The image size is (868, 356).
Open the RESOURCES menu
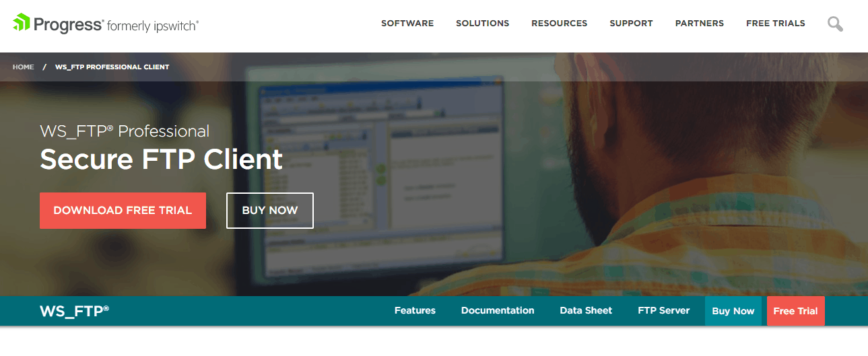click(559, 23)
